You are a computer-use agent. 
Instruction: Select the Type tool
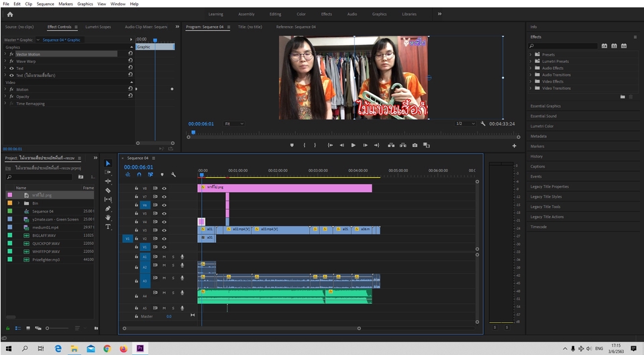[x=108, y=226]
